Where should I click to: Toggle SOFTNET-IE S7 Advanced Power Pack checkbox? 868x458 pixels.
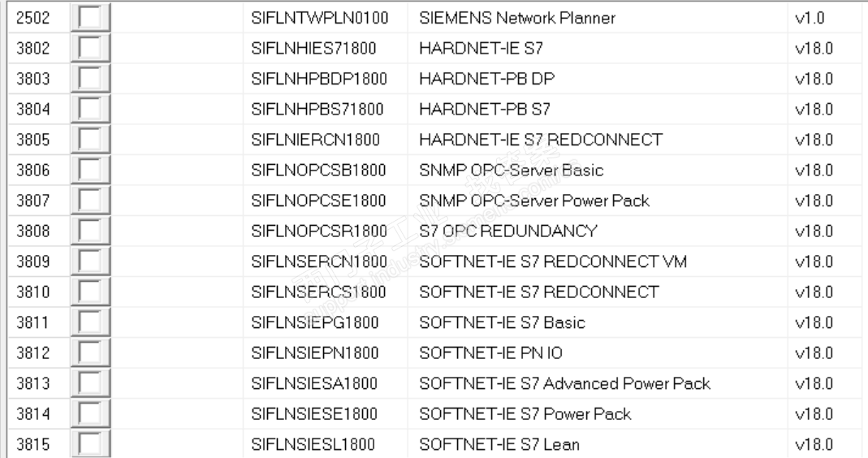[90, 383]
